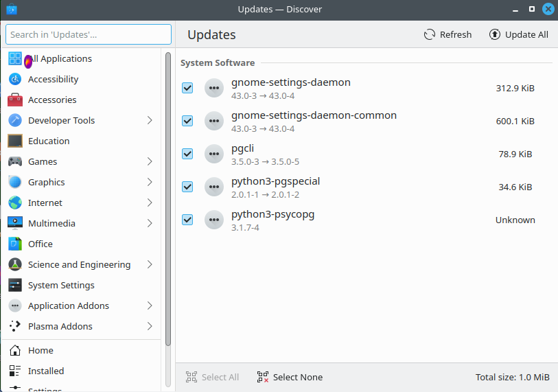558x392 pixels.
Task: Click the Installed list icon
Action: (15, 371)
